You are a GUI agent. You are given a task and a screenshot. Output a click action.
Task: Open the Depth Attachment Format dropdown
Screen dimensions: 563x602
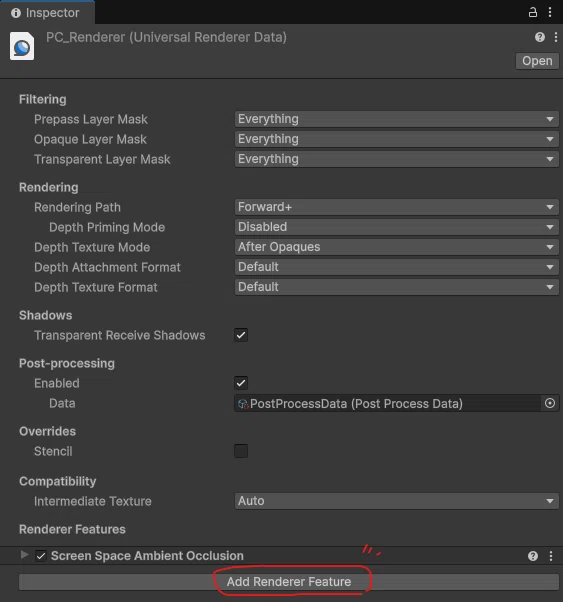pos(396,267)
